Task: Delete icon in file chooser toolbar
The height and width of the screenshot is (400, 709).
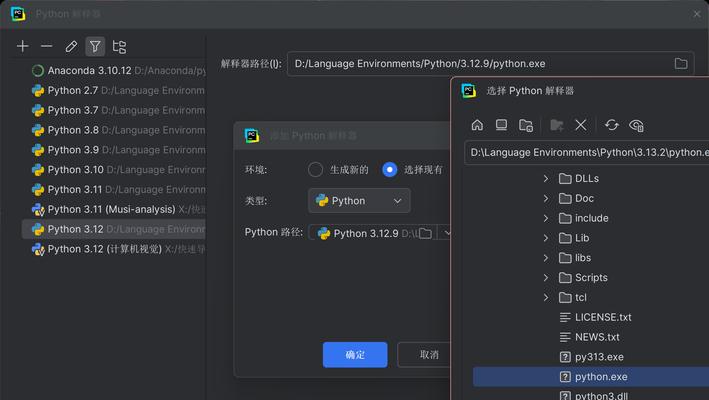Action: click(581, 125)
